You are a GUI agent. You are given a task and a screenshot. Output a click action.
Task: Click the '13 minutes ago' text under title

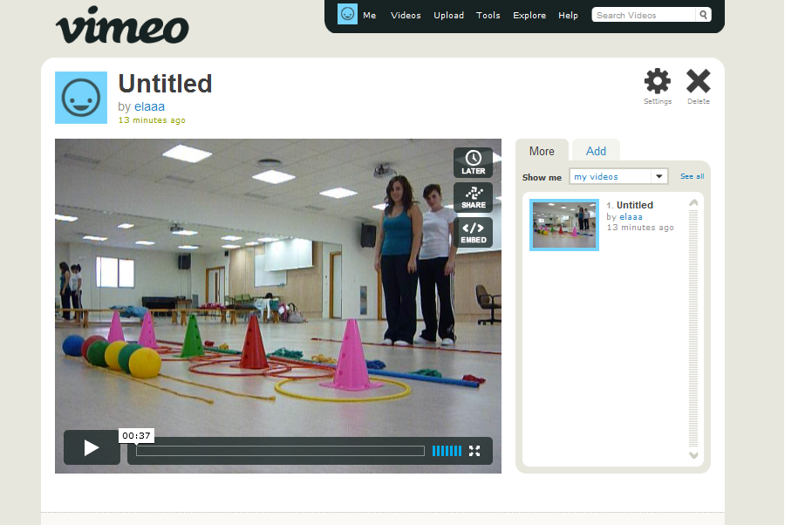(x=152, y=120)
